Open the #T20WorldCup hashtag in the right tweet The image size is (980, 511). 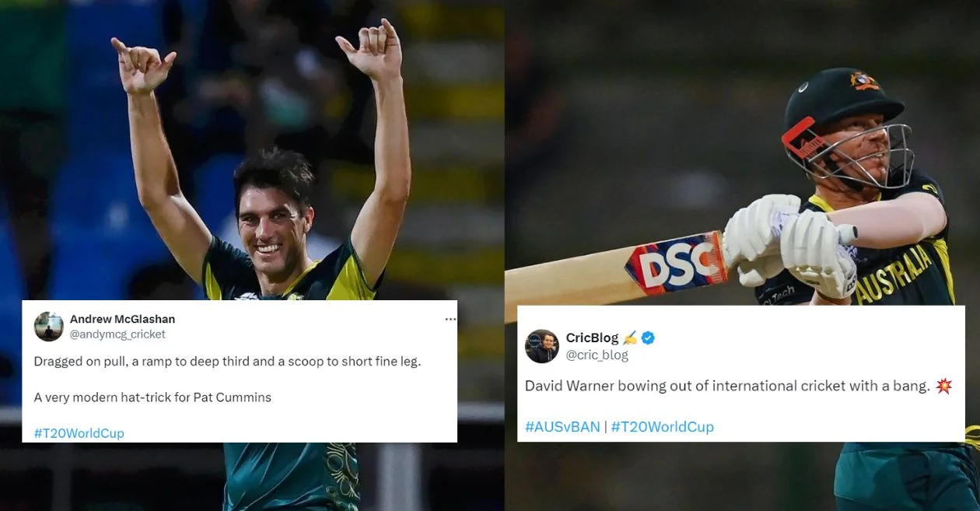pyautogui.click(x=662, y=426)
